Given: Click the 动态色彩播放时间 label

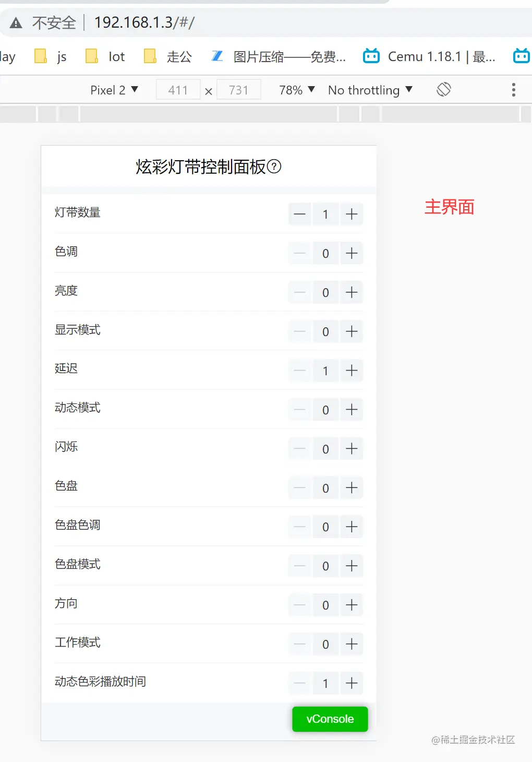Looking at the screenshot, I should 100,682.
